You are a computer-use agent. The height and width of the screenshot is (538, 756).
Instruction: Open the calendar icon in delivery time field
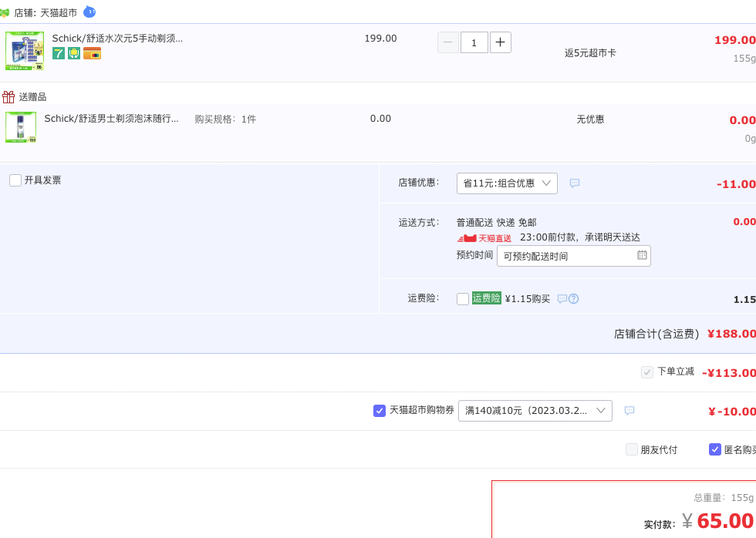click(642, 255)
